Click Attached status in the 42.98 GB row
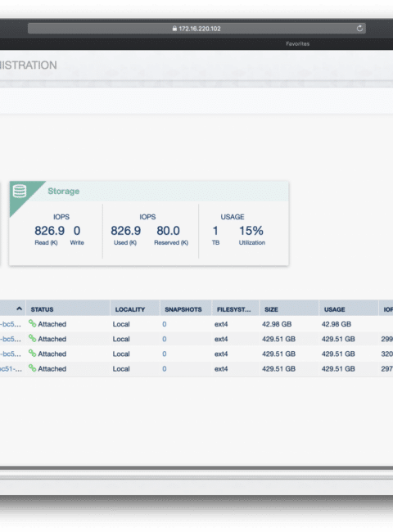The width and height of the screenshot is (393, 532). click(52, 324)
